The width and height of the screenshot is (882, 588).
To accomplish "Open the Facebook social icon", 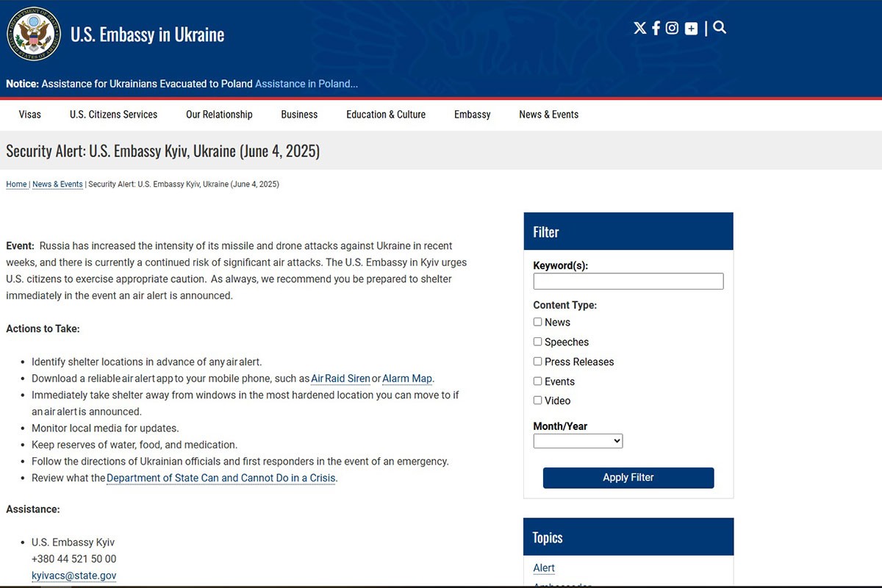I will 656,28.
